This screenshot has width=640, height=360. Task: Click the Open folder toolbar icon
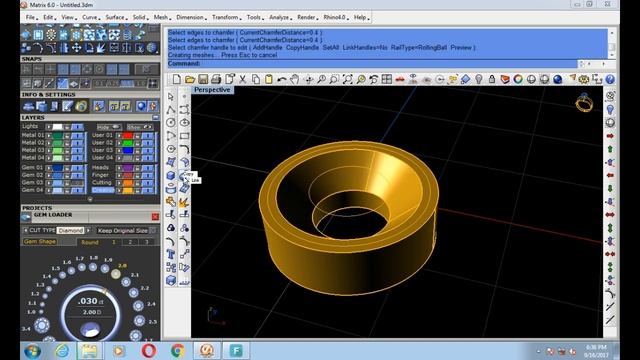point(190,79)
